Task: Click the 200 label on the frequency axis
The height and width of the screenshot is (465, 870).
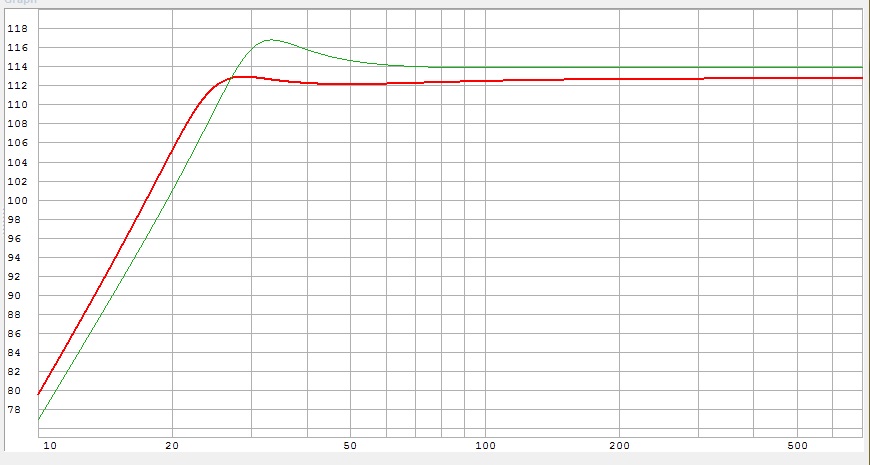Action: click(x=619, y=446)
